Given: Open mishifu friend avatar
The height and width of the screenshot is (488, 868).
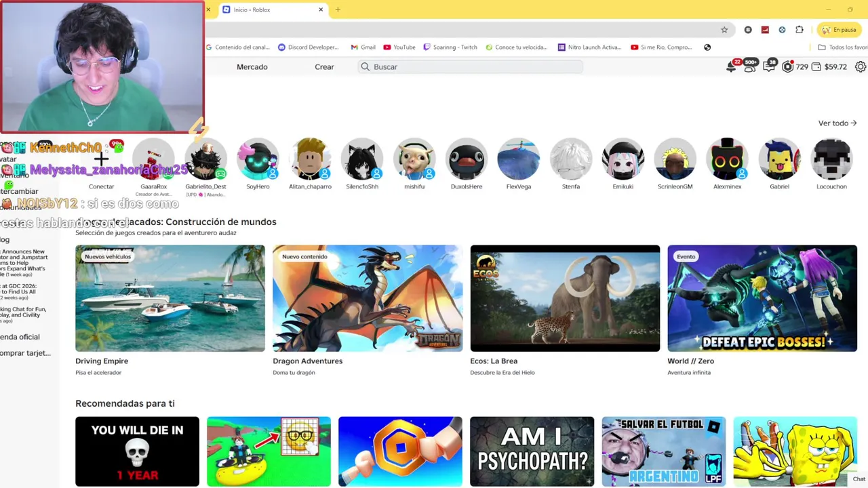Looking at the screenshot, I should pyautogui.click(x=414, y=160).
